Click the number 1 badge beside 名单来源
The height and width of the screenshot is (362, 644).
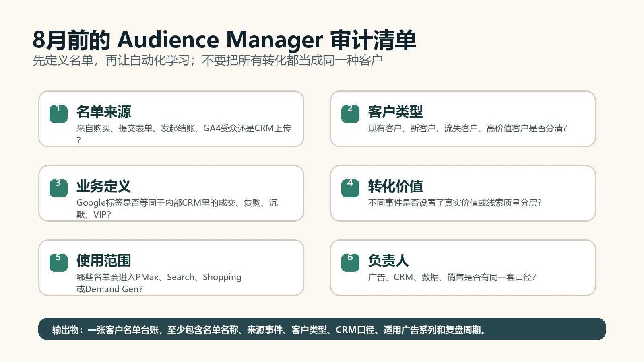coord(58,114)
